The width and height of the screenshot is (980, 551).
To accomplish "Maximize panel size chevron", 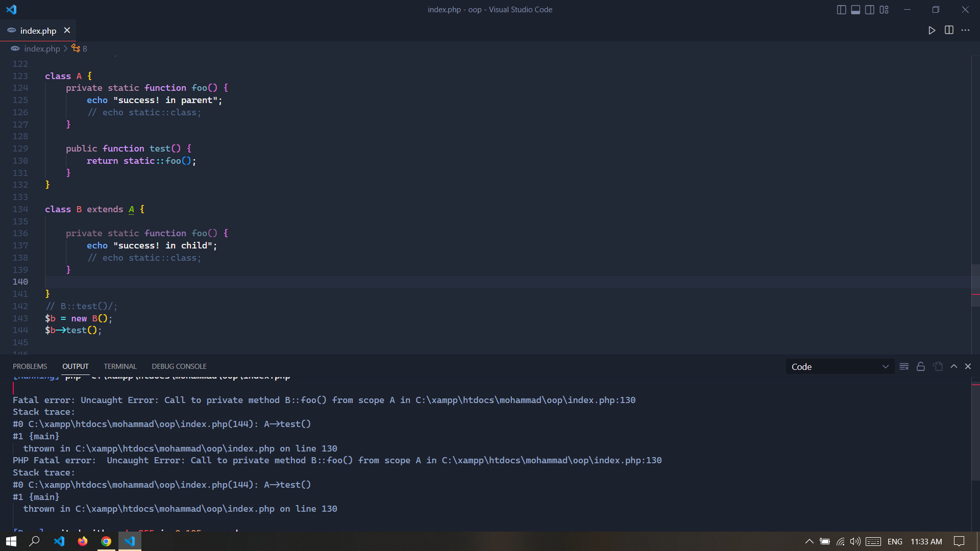I will point(953,366).
